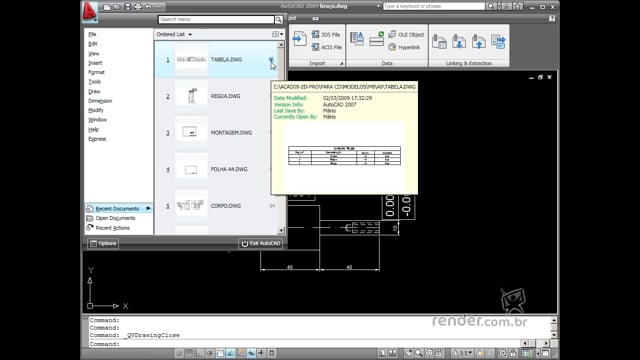Click the Options button
Screen dimensions: 640x360
click(103, 244)
